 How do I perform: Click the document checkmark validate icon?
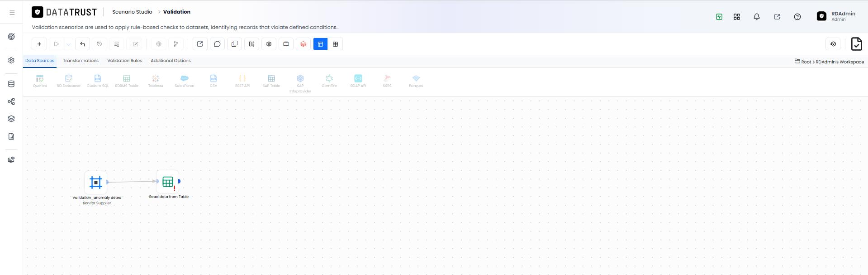pyautogui.click(x=856, y=44)
